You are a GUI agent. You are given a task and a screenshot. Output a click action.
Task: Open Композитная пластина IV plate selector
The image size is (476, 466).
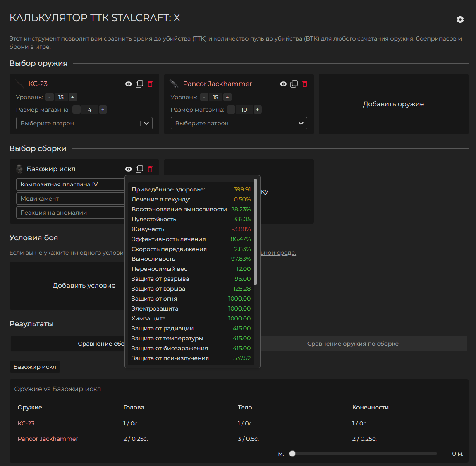[x=70, y=184]
